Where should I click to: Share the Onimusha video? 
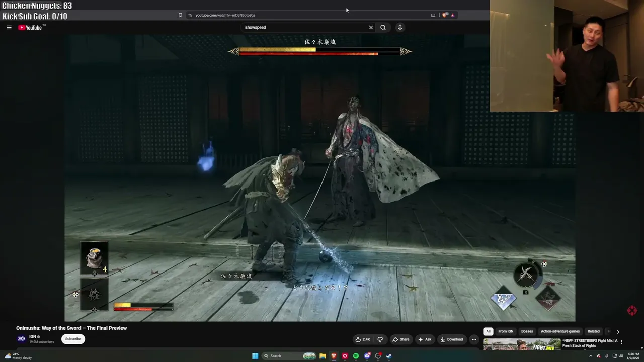[400, 339]
